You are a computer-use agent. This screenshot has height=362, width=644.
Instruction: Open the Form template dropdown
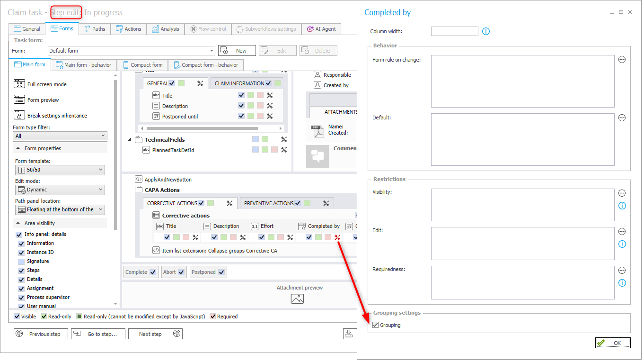pyautogui.click(x=60, y=170)
